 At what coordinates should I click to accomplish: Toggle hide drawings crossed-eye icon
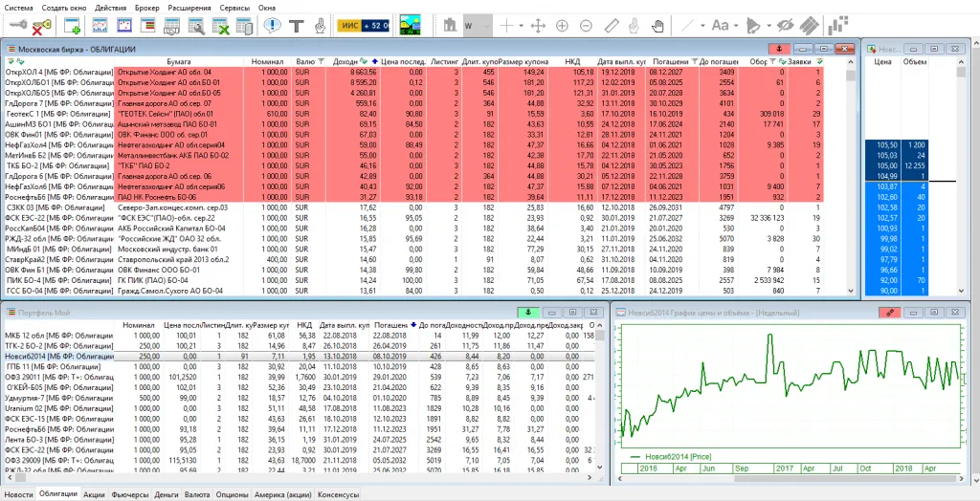point(786,26)
